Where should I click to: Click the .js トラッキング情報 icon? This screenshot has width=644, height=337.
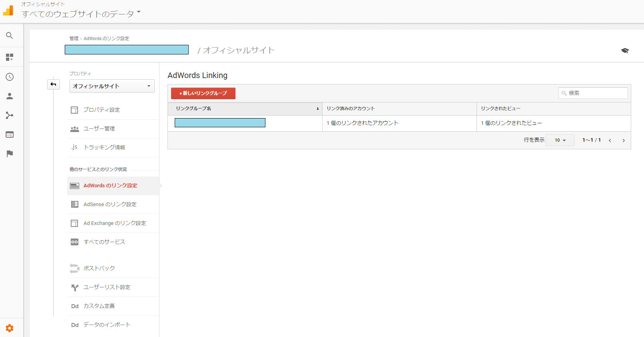(74, 147)
